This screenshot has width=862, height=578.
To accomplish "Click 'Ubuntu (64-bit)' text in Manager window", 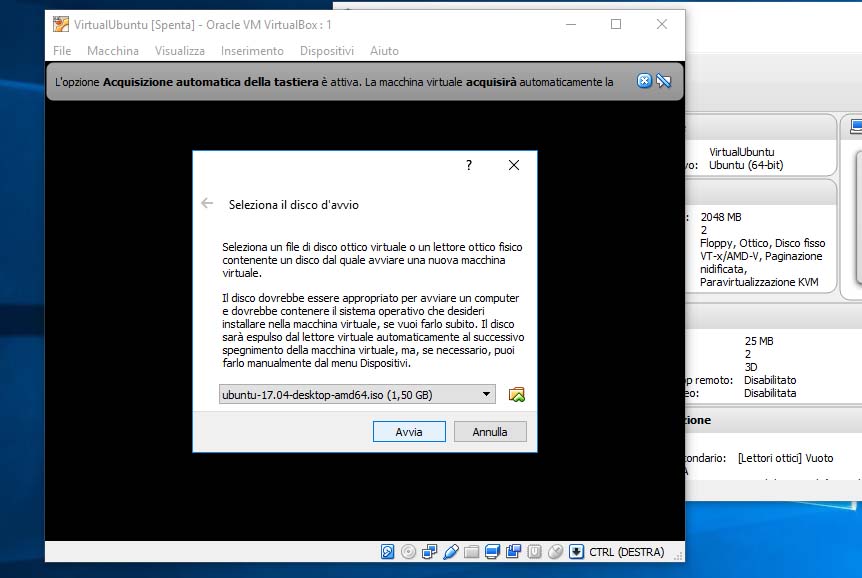I will click(x=746, y=165).
